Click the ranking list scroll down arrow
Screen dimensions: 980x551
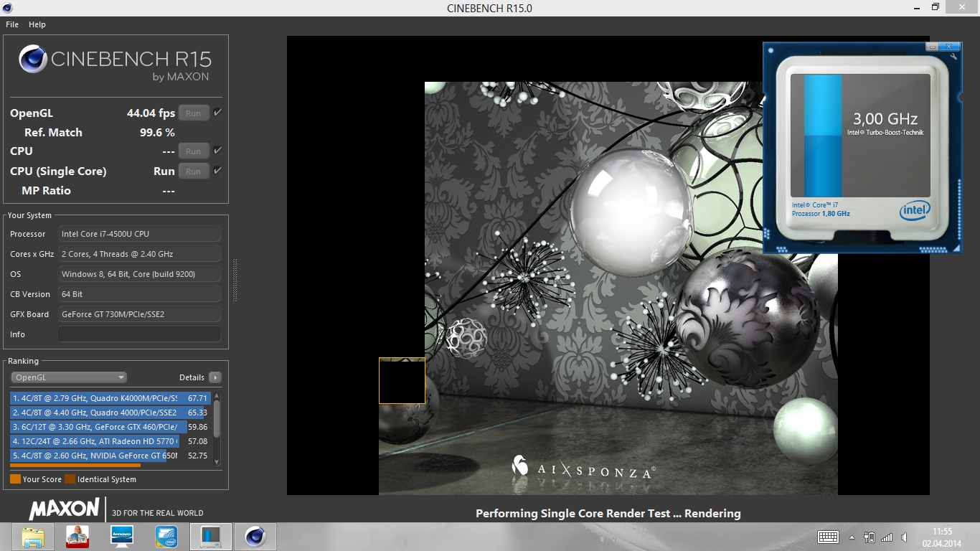coord(217,463)
